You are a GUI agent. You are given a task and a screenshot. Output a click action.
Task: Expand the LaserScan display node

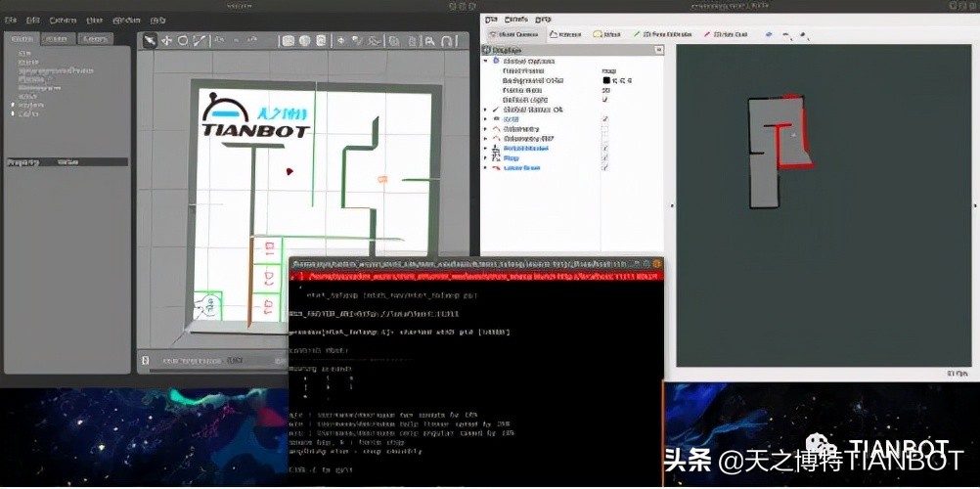pos(486,168)
